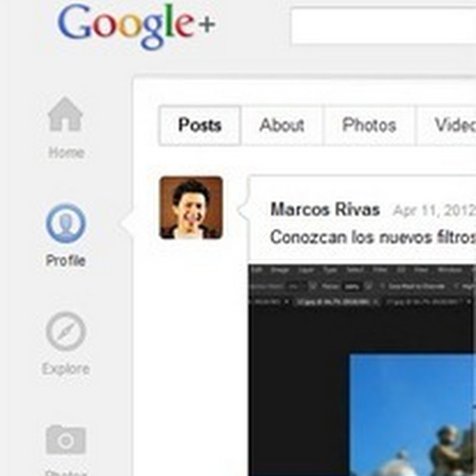Click the post text 'Conozcan los nuevos filtros'
476x476 pixels.
coord(373,237)
